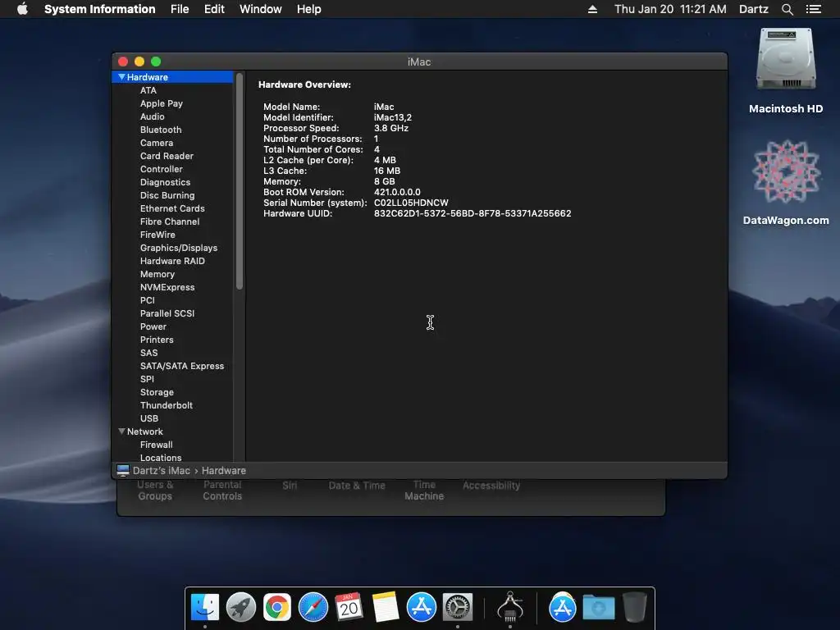Screen dimensions: 840x630
Task: Select Power in the sidebar
Action: 153,326
